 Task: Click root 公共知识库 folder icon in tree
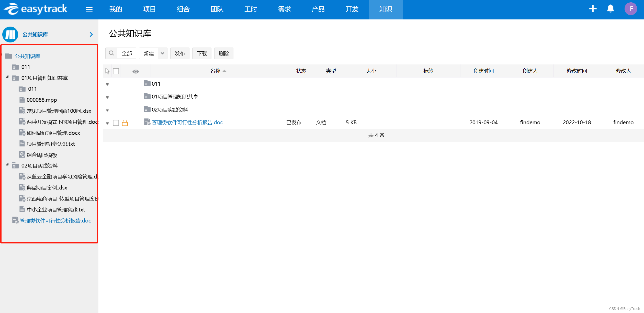click(9, 56)
